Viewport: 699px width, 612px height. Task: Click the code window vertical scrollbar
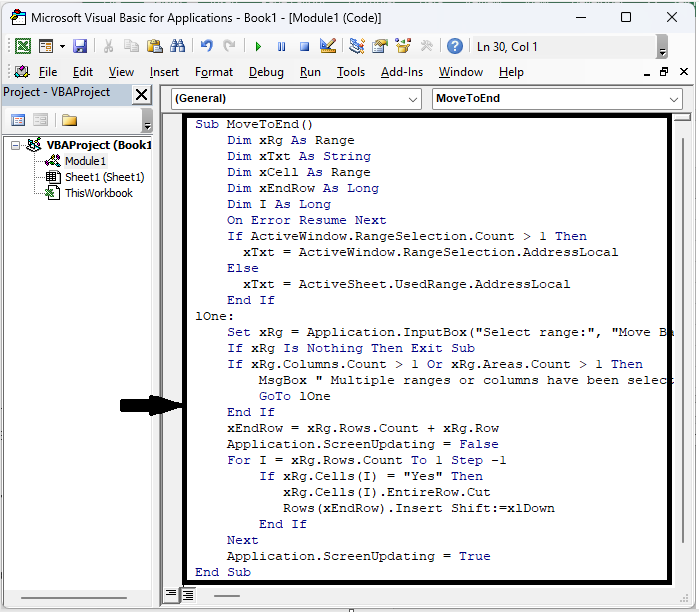coord(683,340)
